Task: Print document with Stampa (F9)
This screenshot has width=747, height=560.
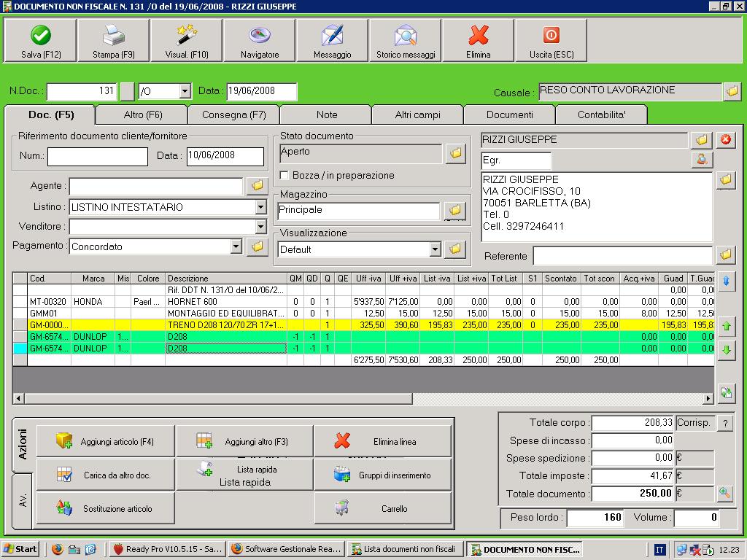Action: (113, 36)
